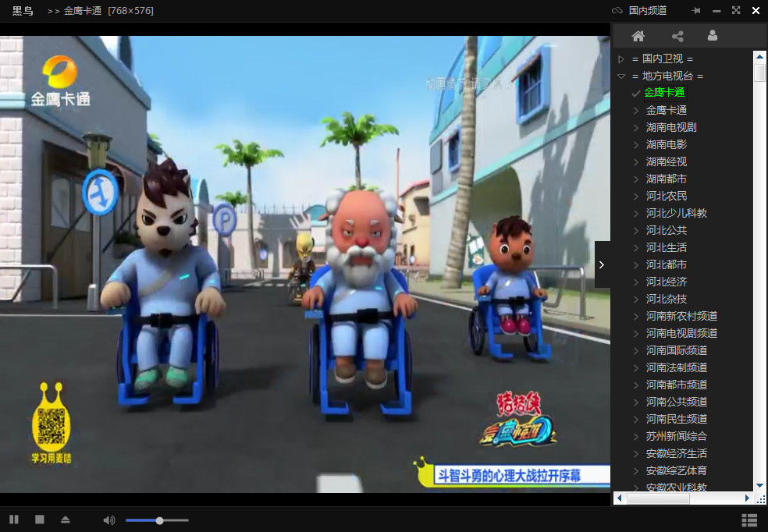Pin the window on top
This screenshot has height=532, width=768.
pyautogui.click(x=695, y=10)
